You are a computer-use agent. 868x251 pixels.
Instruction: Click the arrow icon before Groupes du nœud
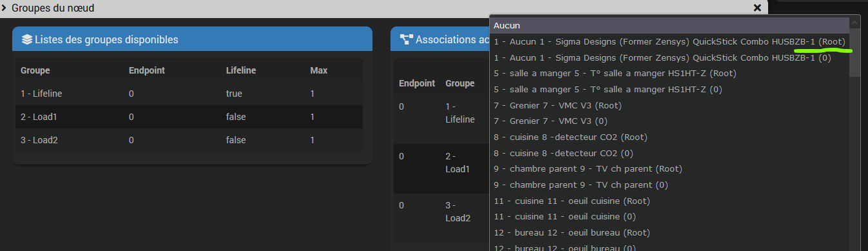tap(5, 8)
